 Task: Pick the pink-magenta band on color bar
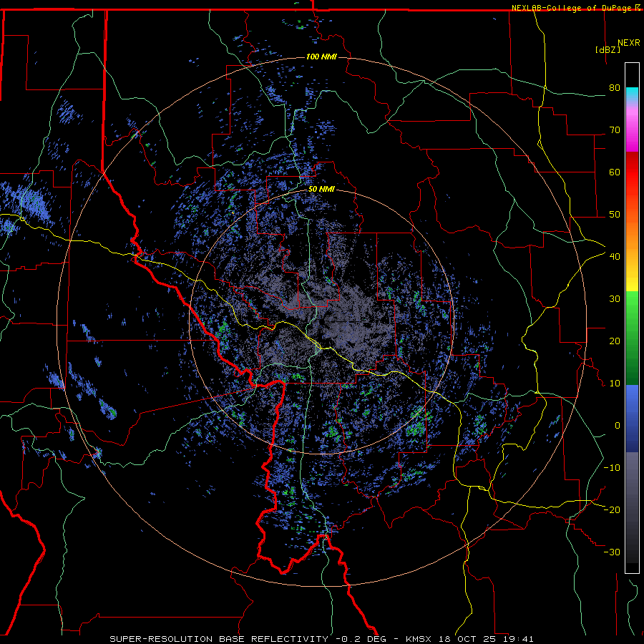point(632,127)
